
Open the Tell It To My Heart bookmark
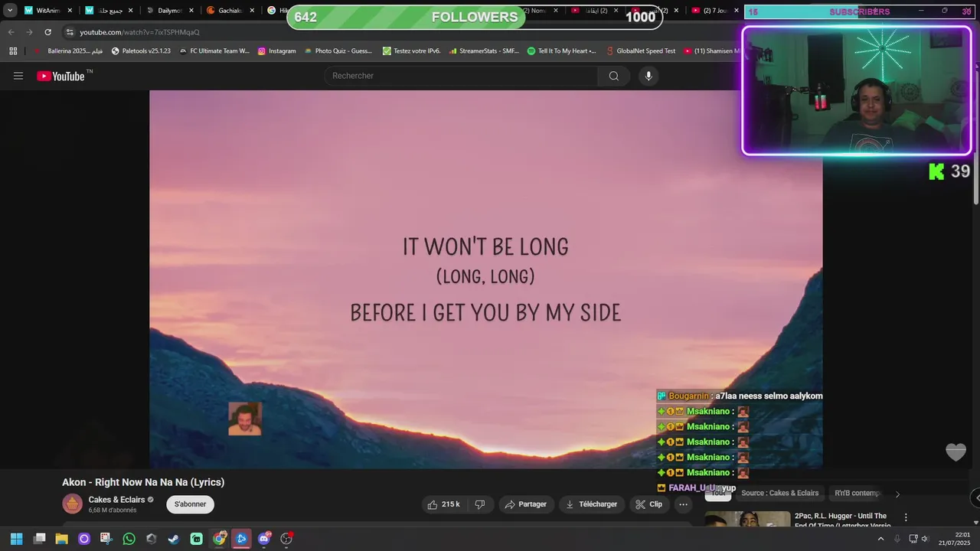[x=562, y=51]
